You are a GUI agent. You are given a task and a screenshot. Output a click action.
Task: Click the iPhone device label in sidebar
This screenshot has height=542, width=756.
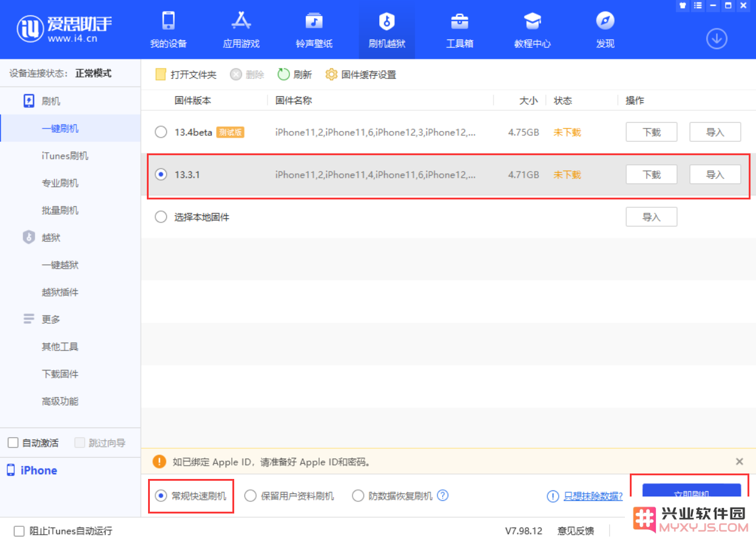coord(39,470)
